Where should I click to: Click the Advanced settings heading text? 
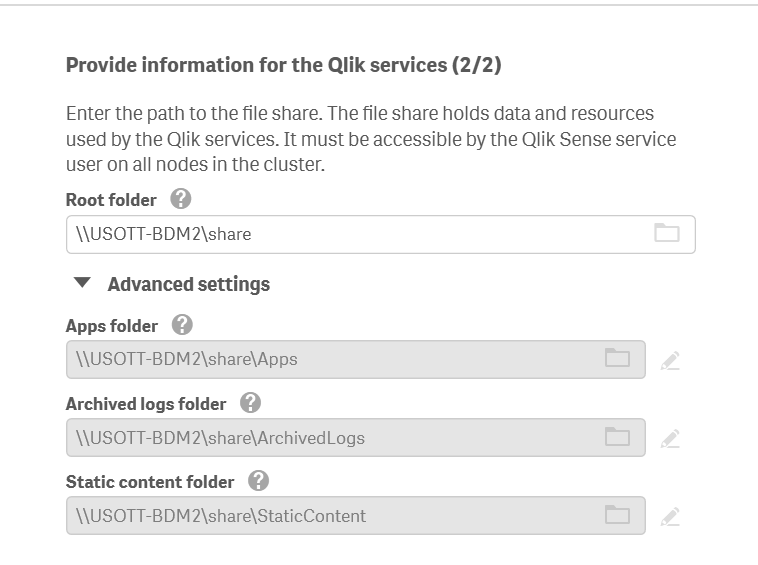(188, 284)
